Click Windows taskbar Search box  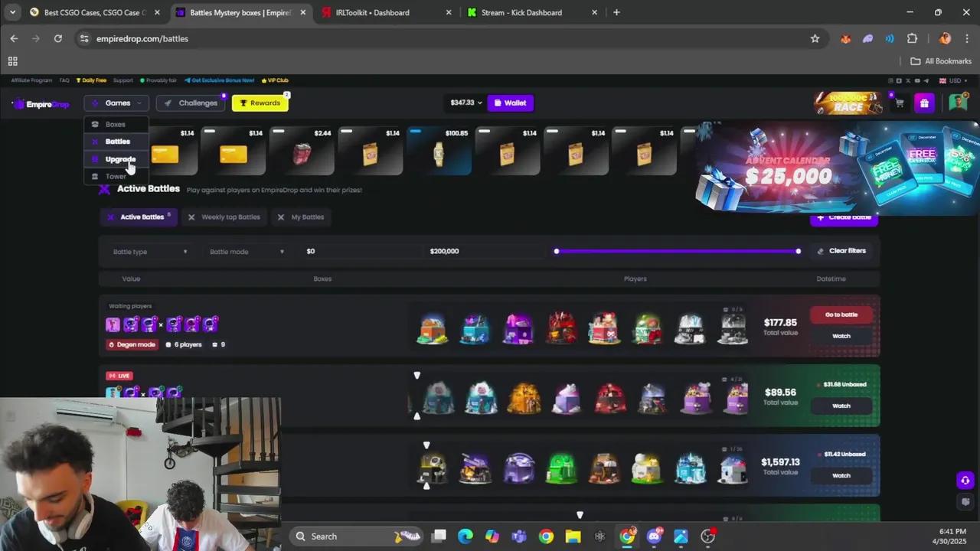pos(356,536)
